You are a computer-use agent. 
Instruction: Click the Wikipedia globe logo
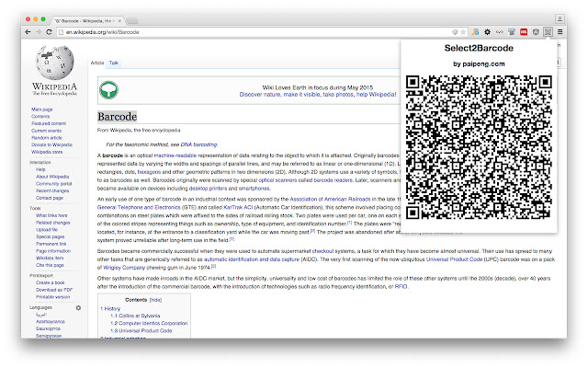point(55,63)
